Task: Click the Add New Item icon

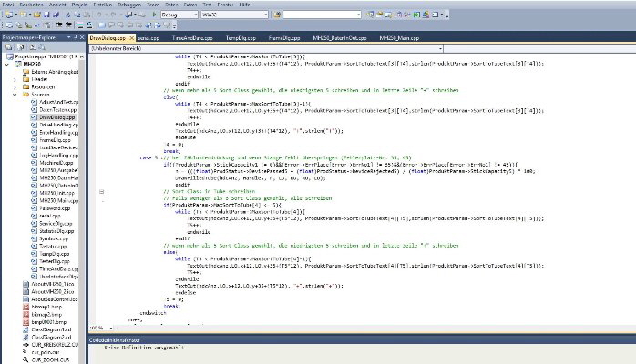Action: (x=24, y=15)
